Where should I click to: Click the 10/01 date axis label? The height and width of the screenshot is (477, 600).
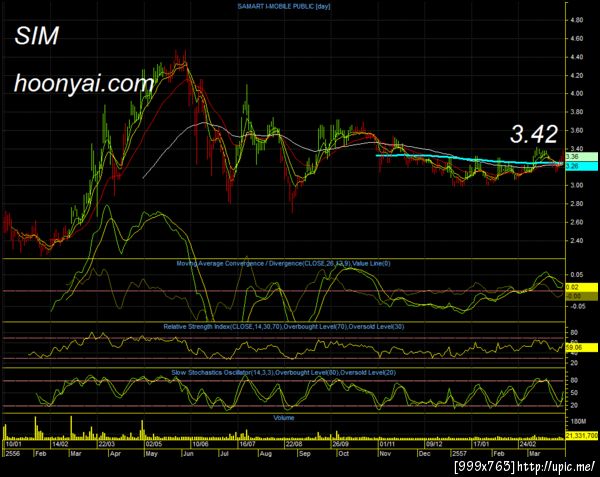click(14, 444)
